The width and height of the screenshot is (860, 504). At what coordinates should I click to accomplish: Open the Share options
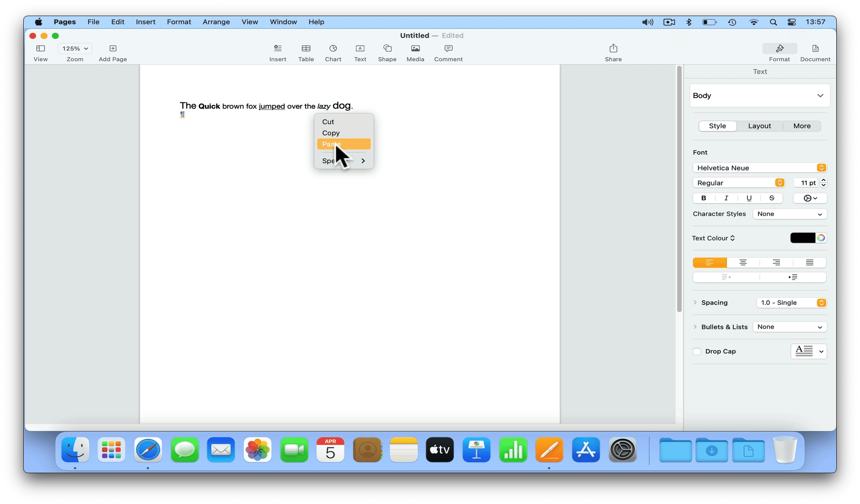[x=613, y=52]
